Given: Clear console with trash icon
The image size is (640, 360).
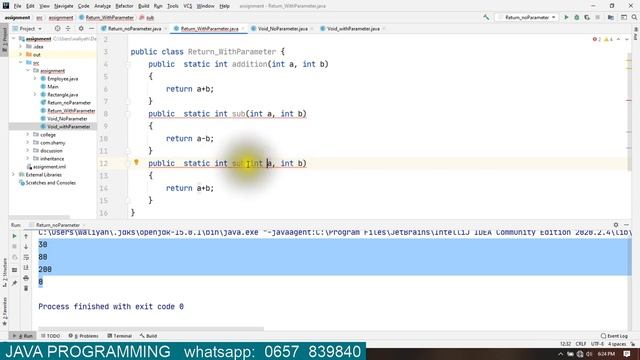Looking at the screenshot, I should click(x=26, y=289).
